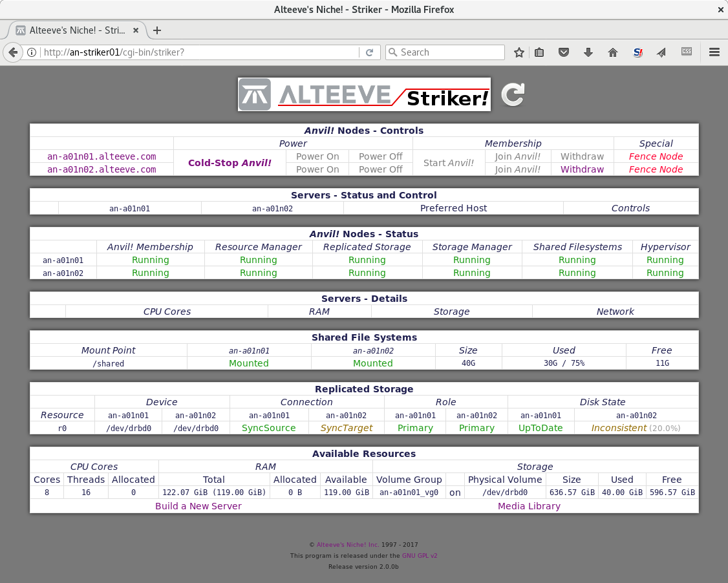Click SyncTarget connection state
The image size is (728, 583).
(x=347, y=428)
